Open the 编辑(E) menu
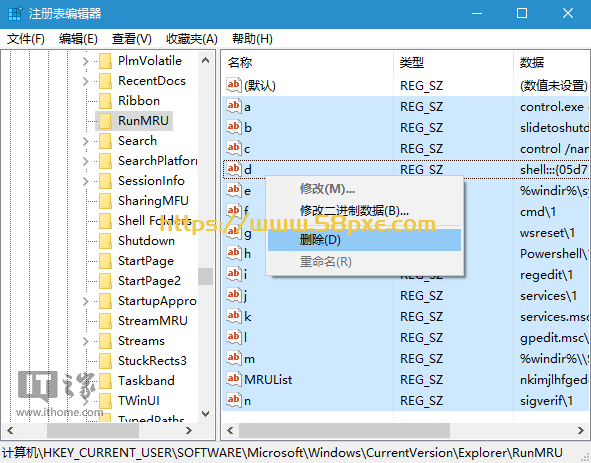Image resolution: width=591 pixels, height=463 pixels. pos(78,38)
